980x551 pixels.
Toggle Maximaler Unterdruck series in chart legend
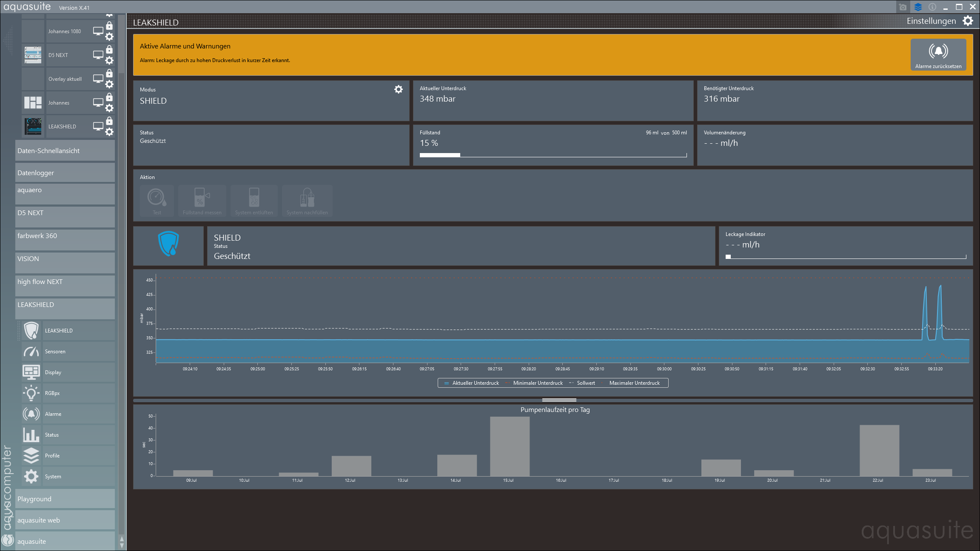pos(631,383)
